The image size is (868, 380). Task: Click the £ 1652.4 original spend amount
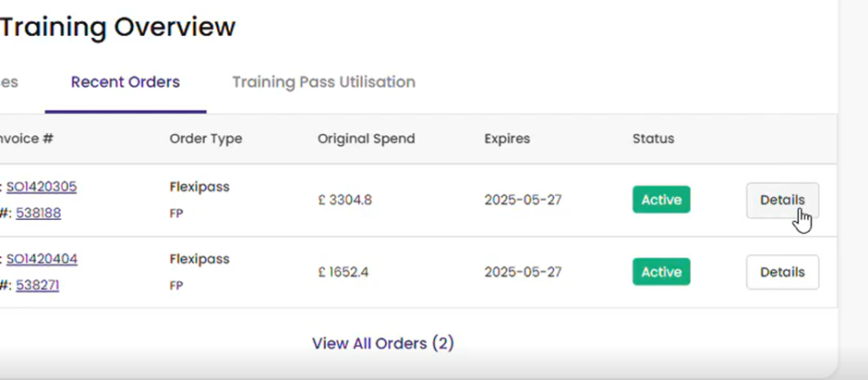[344, 272]
